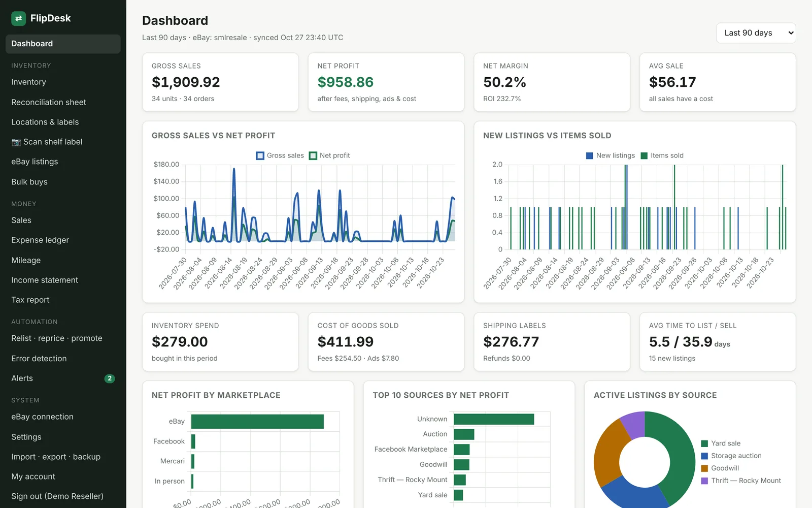Click the Gross Sales value $1,909.92
The height and width of the screenshot is (508, 812).
[x=186, y=82]
